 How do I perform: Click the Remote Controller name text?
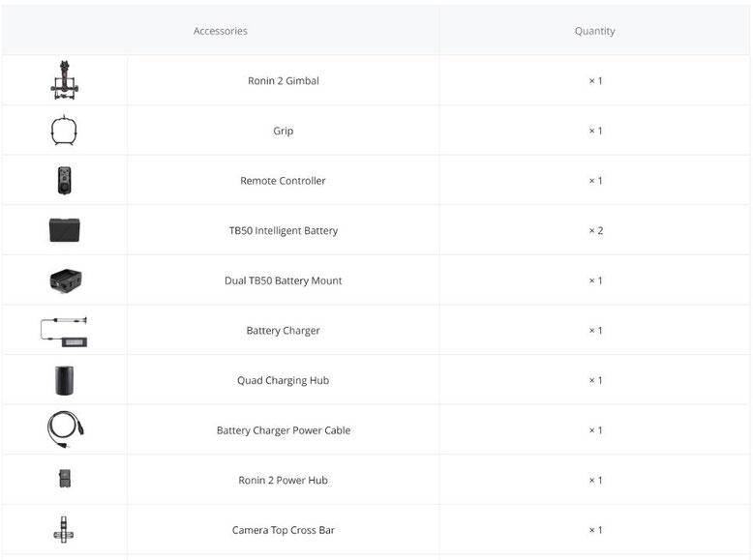(283, 181)
